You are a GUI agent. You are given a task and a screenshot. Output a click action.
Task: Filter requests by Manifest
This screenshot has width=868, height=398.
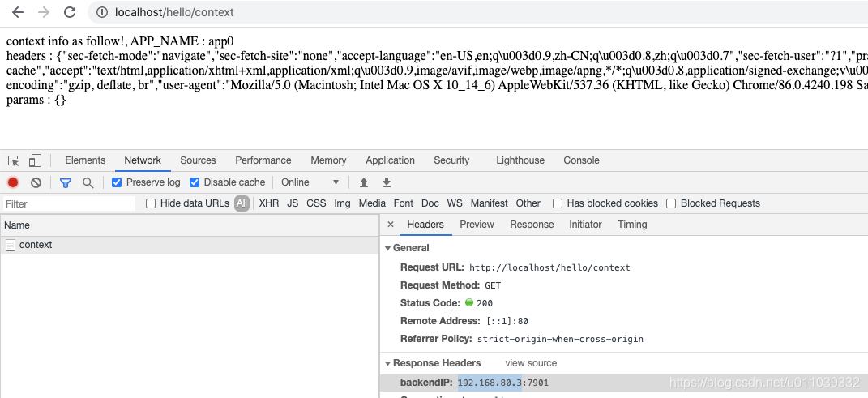[x=489, y=203]
